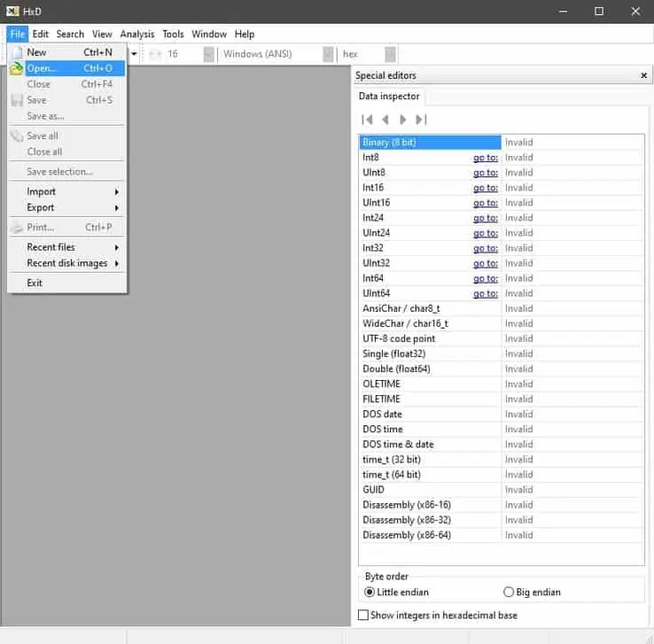Select Little endian byte order
The image size is (654, 644).
click(x=370, y=592)
